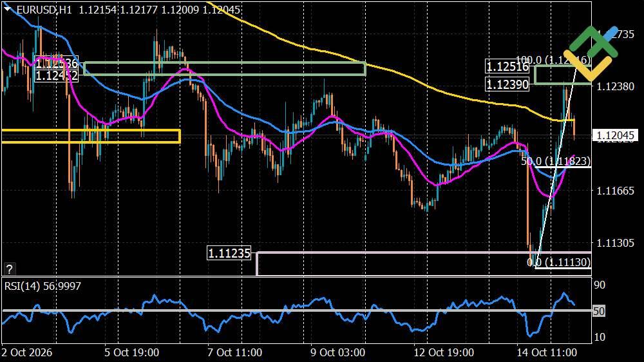This screenshot has width=644, height=362.
Task: Click the 1.11665 price axis value
Action: tap(615, 191)
